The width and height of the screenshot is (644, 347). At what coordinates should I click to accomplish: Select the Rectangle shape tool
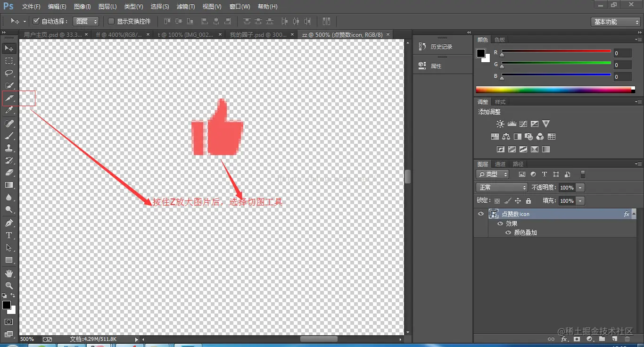[9, 260]
